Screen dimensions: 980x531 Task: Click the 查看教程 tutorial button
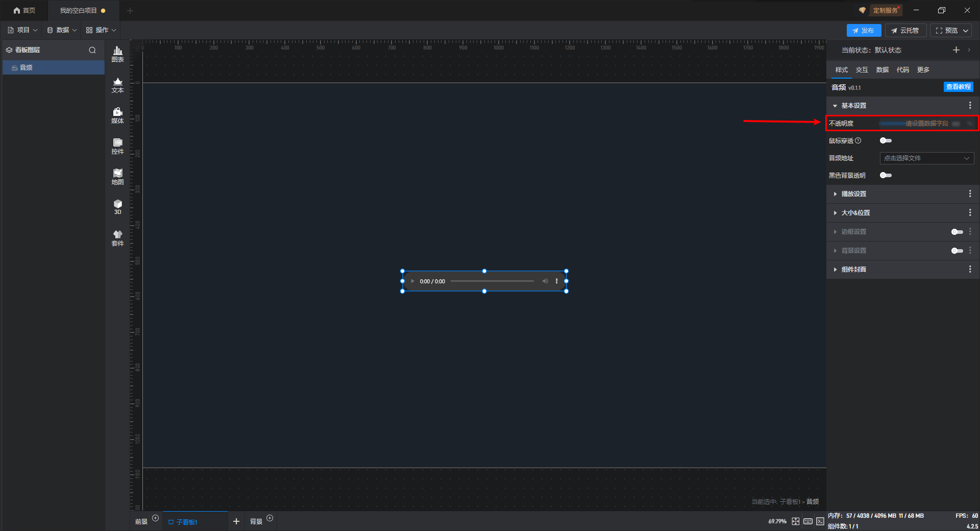pos(958,87)
